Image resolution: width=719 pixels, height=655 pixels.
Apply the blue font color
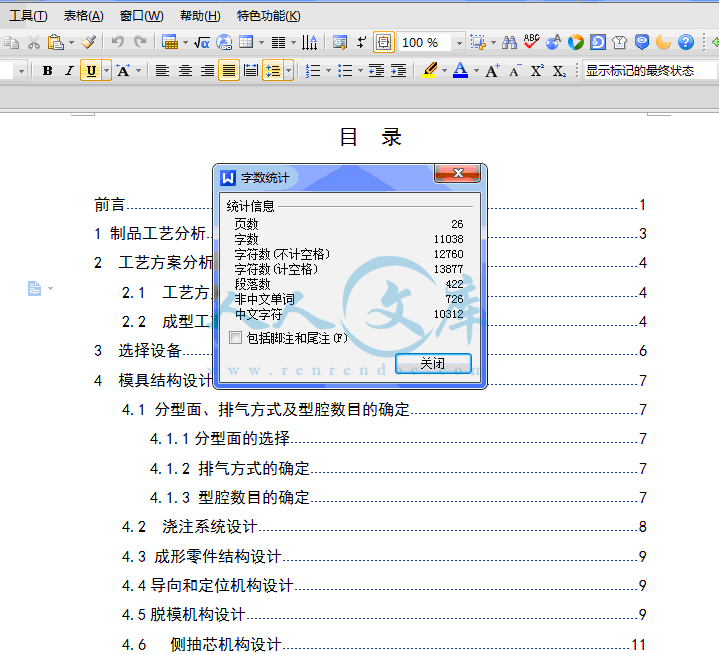click(x=461, y=71)
